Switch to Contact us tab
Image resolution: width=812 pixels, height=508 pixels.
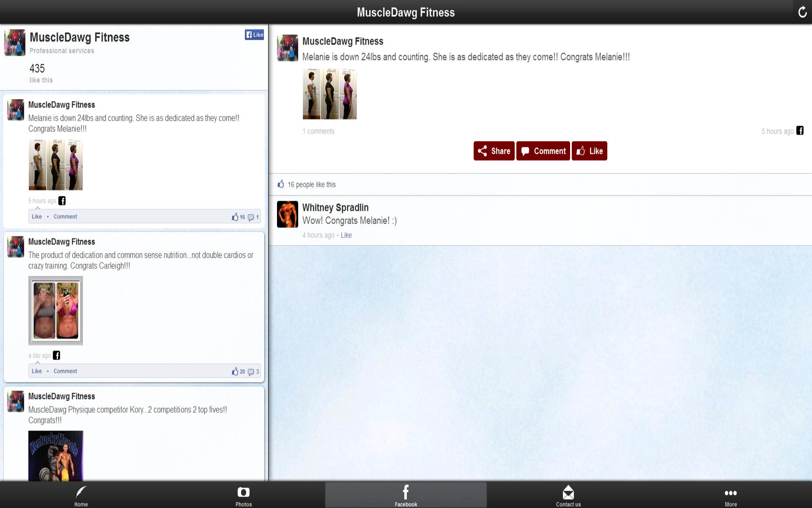[x=568, y=495]
